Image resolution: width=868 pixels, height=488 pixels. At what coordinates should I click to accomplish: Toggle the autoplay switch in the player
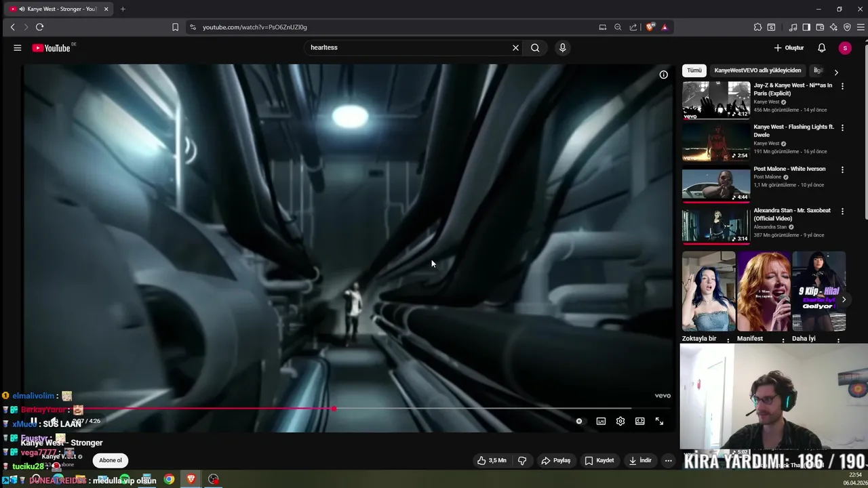tap(578, 421)
